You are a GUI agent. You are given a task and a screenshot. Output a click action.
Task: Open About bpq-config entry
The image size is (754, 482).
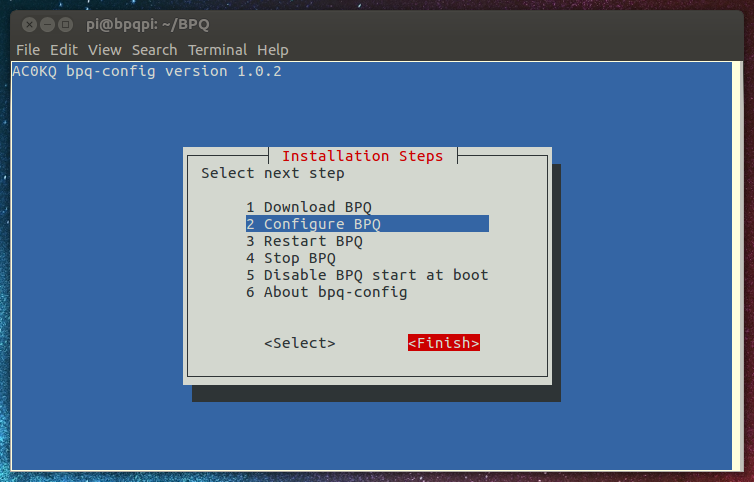tap(334, 292)
